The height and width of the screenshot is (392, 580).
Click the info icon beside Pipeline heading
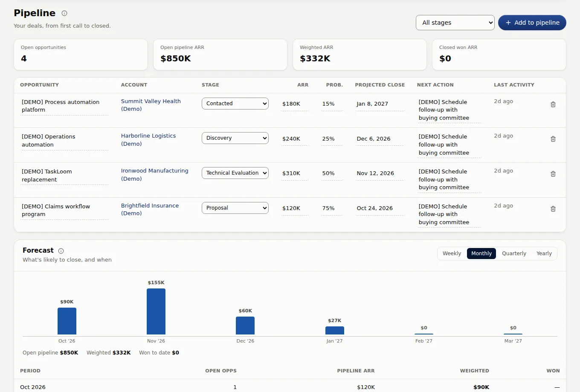coord(64,13)
